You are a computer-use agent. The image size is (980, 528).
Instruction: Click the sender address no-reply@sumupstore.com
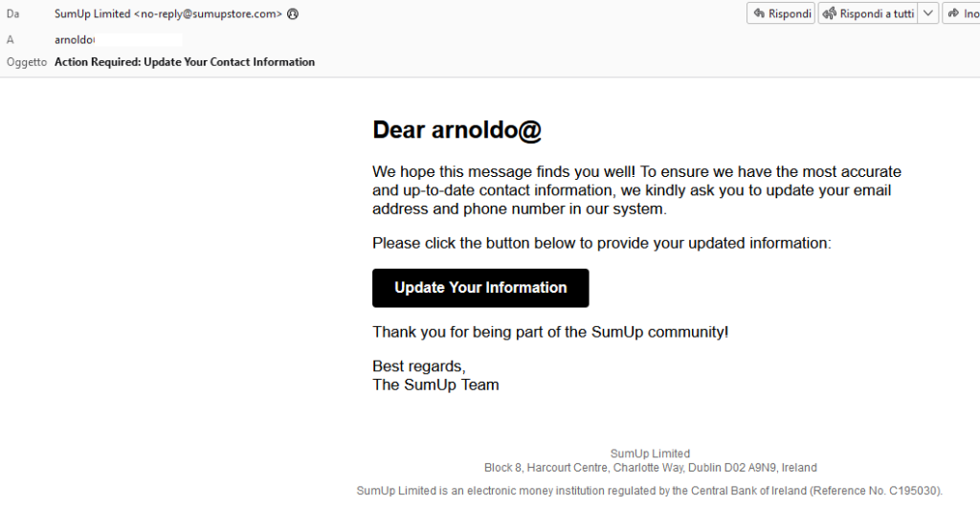tap(208, 13)
